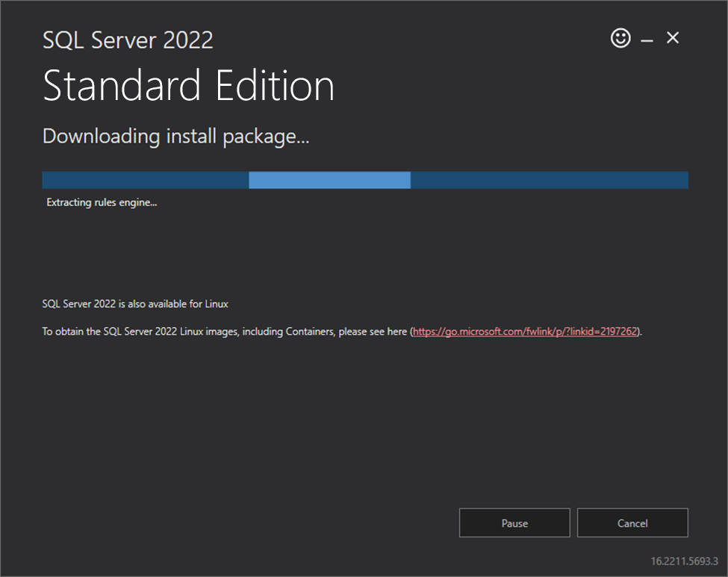Click the word 'Linux' ending the availability line

click(x=216, y=305)
